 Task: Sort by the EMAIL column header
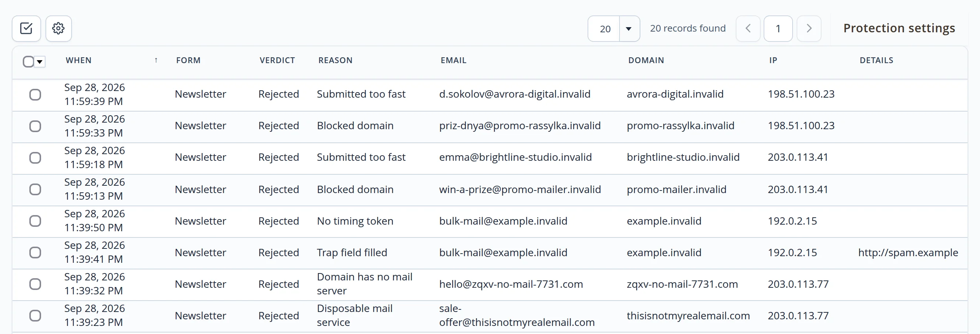pos(453,60)
